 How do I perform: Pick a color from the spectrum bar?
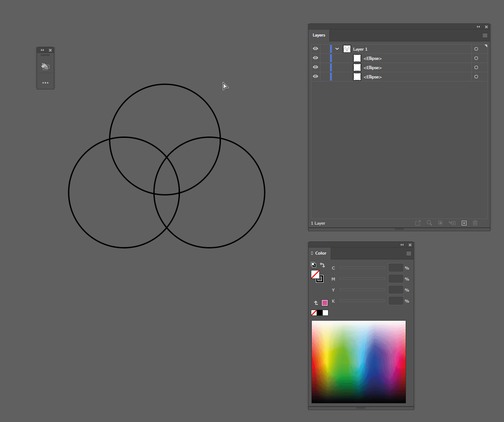click(358, 362)
